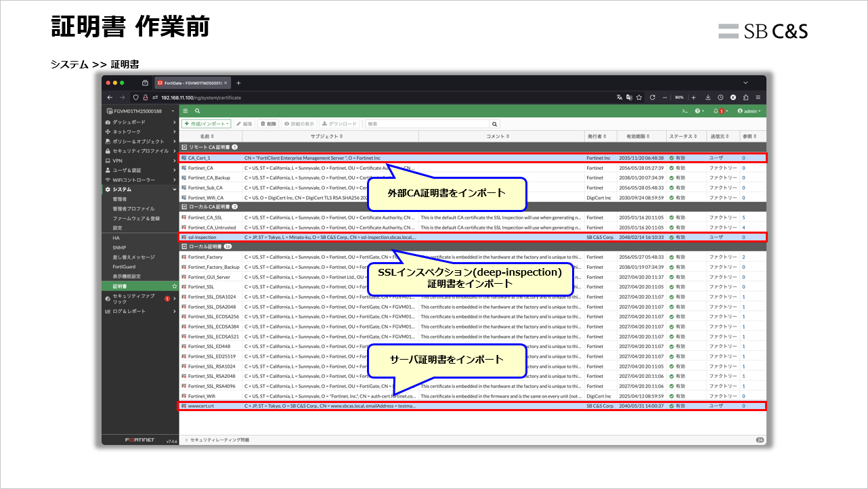Image resolution: width=868 pixels, height=489 pixels.
Task: Open the FortiGuard submenu item
Action: click(x=124, y=267)
